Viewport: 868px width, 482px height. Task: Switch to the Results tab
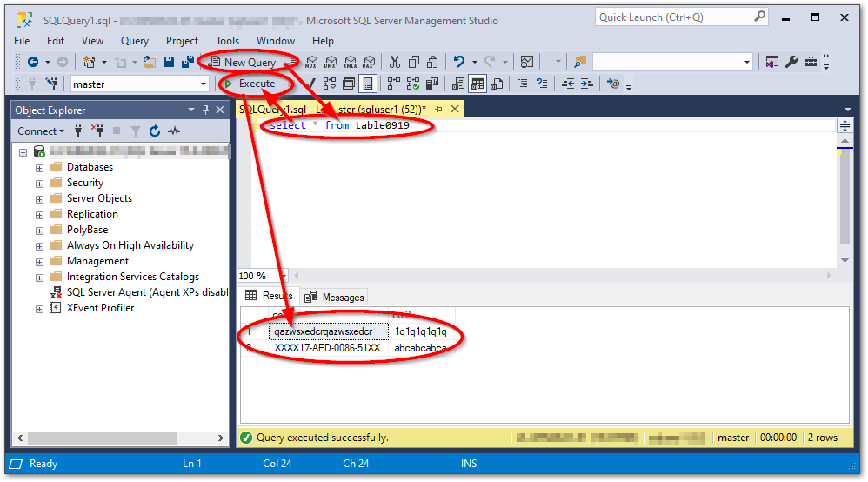click(269, 296)
